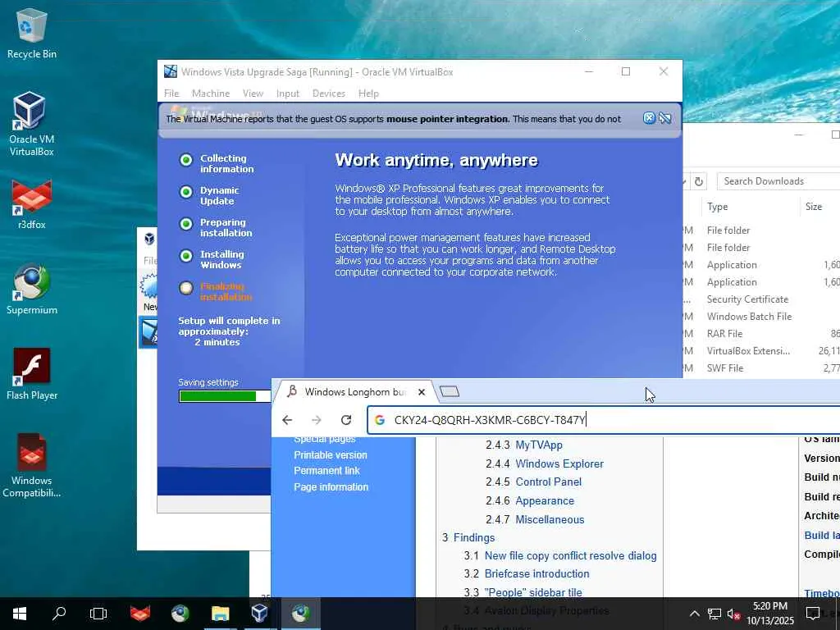Image resolution: width=840 pixels, height=630 pixels.
Task: Go back in the browser
Action: tap(287, 420)
